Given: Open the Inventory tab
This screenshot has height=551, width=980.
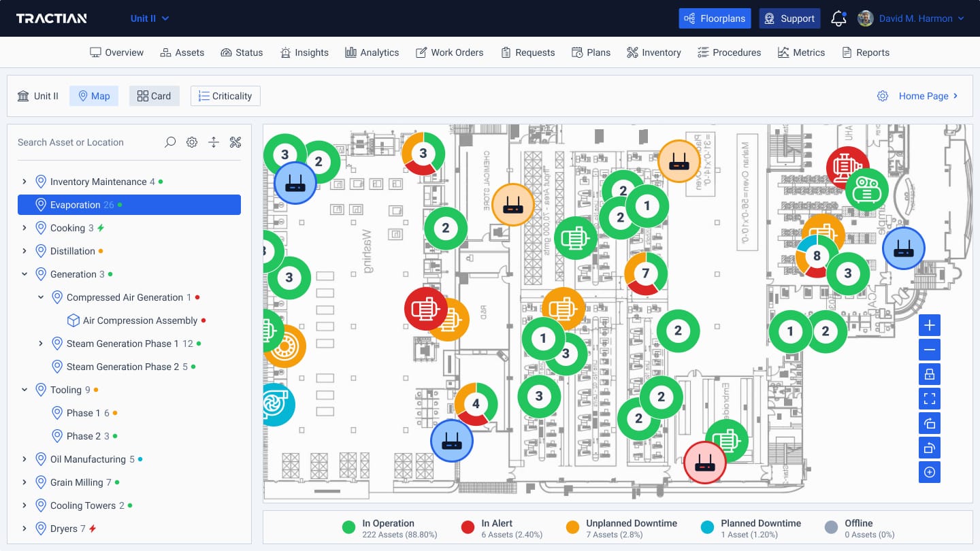Looking at the screenshot, I should 653,52.
